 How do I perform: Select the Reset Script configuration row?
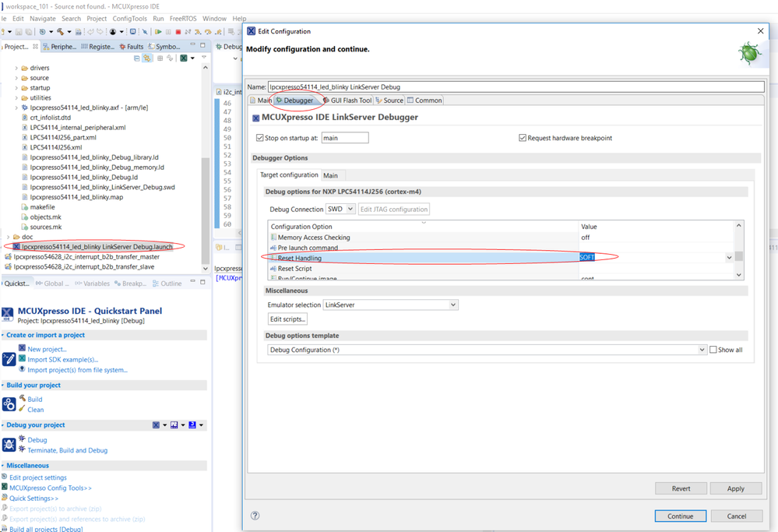pos(500,269)
